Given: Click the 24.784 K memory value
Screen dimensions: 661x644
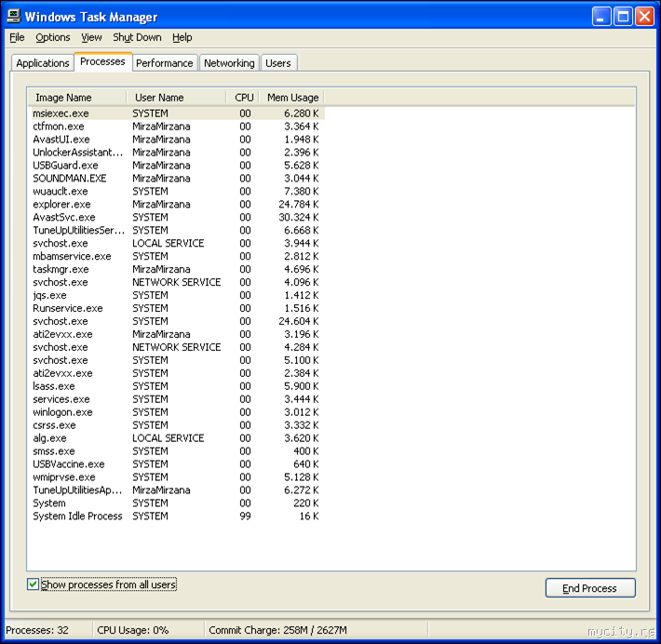Looking at the screenshot, I should click(x=299, y=205).
